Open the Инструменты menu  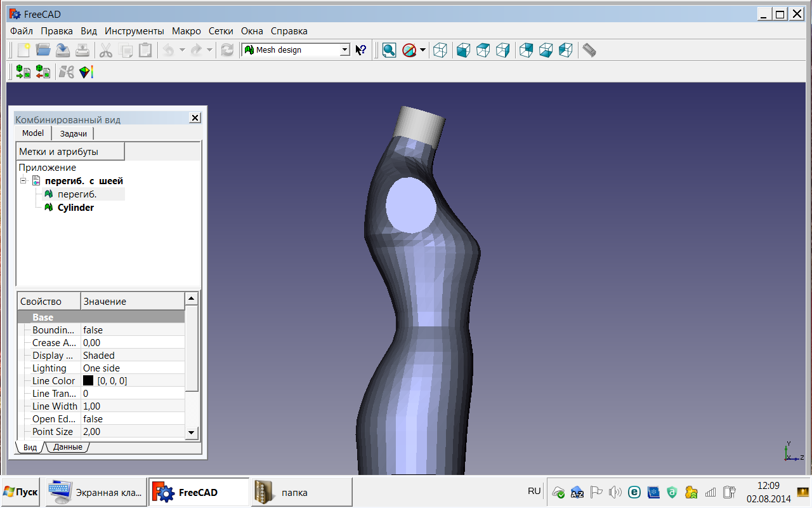tap(134, 31)
